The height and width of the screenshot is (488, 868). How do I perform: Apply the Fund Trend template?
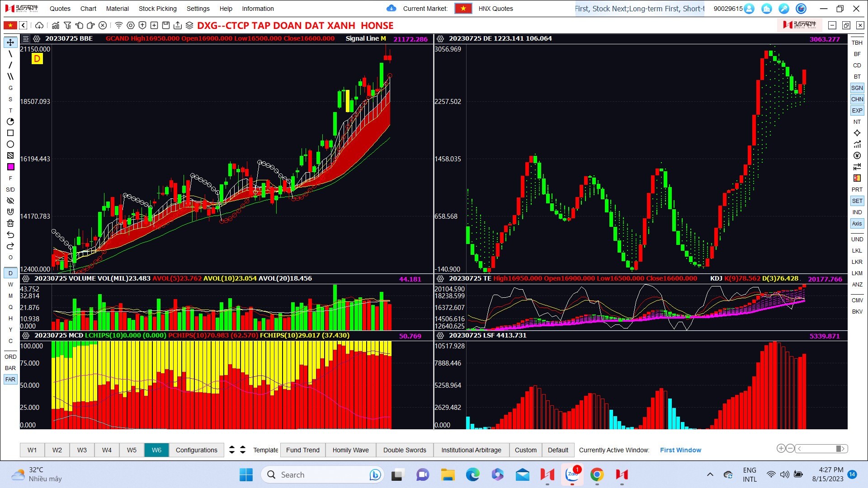coord(303,450)
